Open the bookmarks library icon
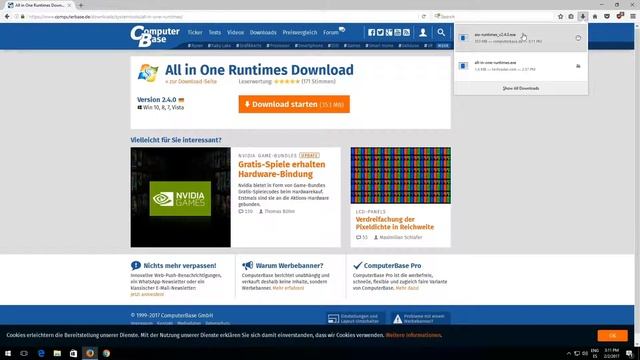The width and height of the screenshot is (640, 360). [571, 16]
